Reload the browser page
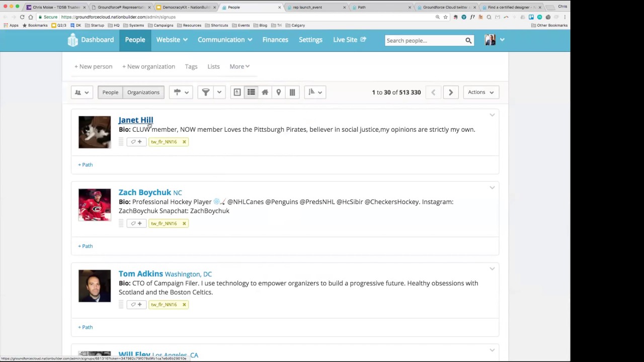644x362 pixels. (x=22, y=17)
